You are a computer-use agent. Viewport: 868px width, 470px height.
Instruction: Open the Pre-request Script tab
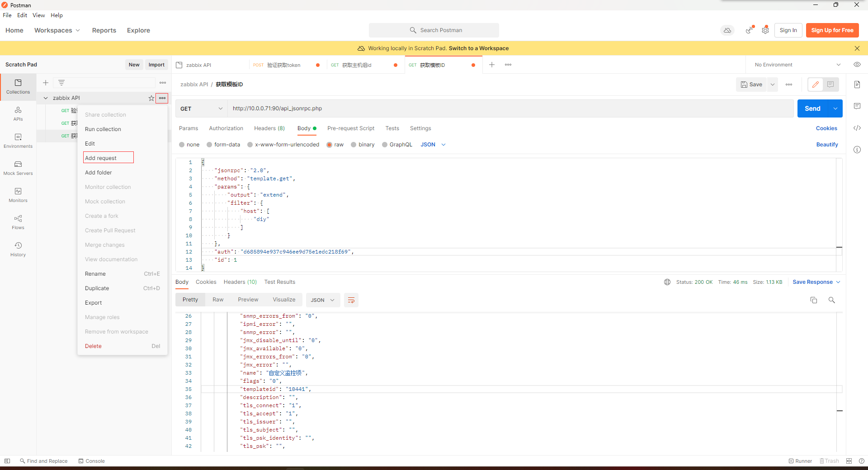pos(351,128)
